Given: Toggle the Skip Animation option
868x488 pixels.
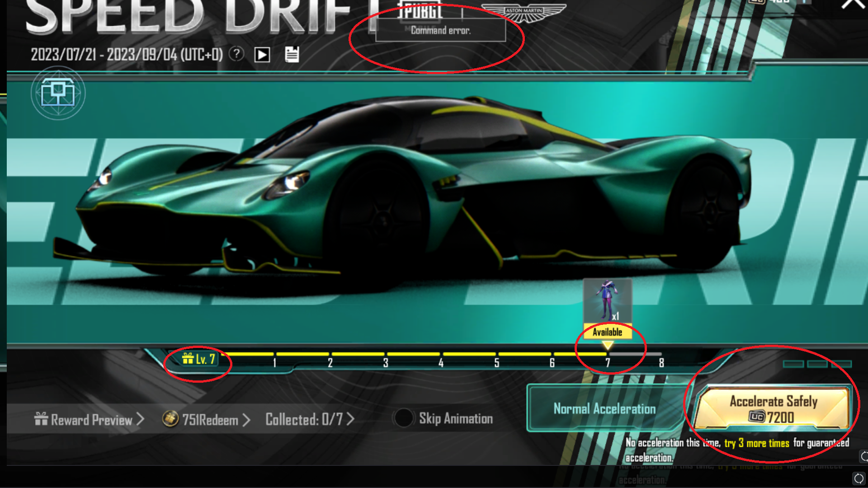Looking at the screenshot, I should click(403, 418).
